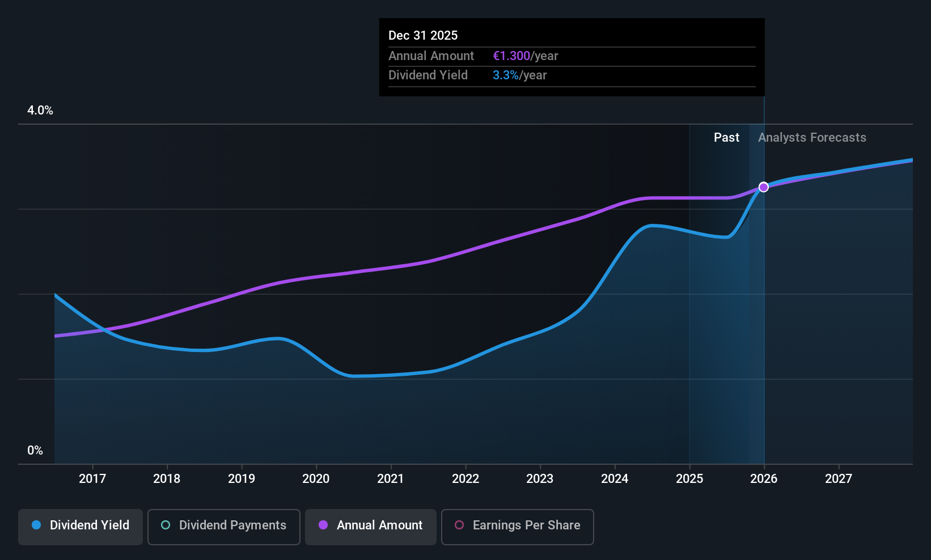Select the 2025 year on the axis
931x560 pixels.
point(689,479)
